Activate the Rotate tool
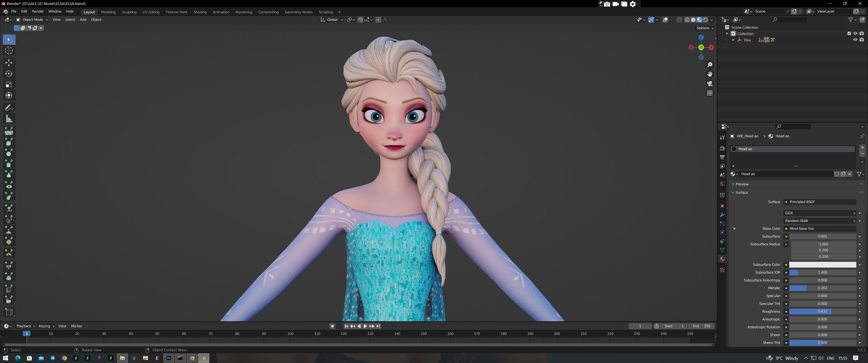The height and width of the screenshot is (363, 868). [x=9, y=74]
